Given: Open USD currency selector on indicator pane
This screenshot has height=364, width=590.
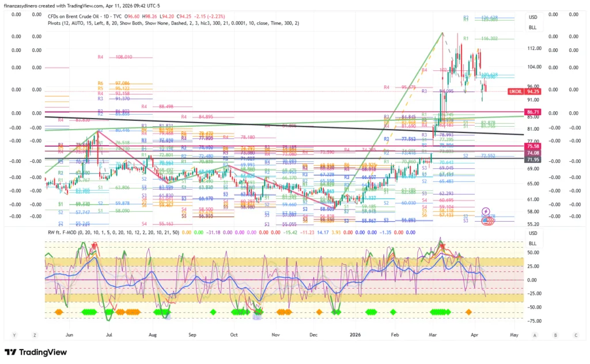Looking at the screenshot, I should [532, 233].
